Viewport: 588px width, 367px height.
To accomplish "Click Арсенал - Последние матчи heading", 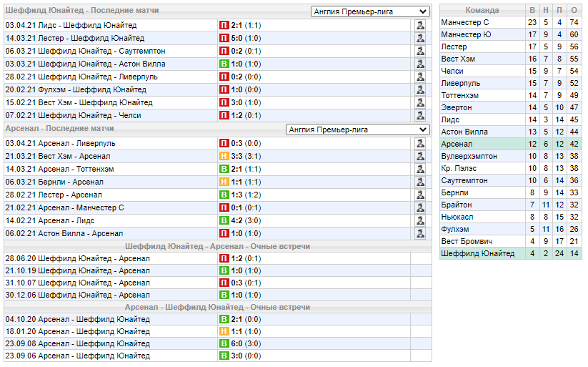I will click(x=59, y=128).
